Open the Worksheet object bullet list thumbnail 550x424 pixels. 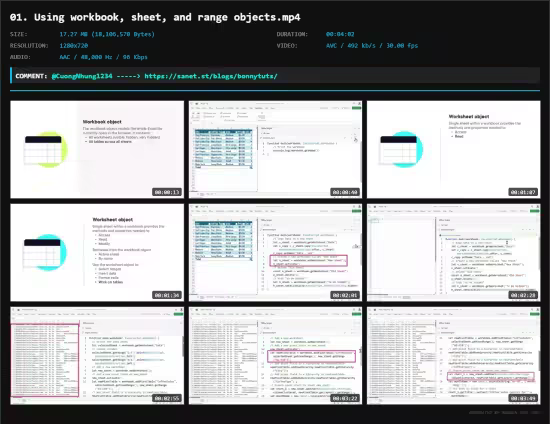[x=97, y=253]
